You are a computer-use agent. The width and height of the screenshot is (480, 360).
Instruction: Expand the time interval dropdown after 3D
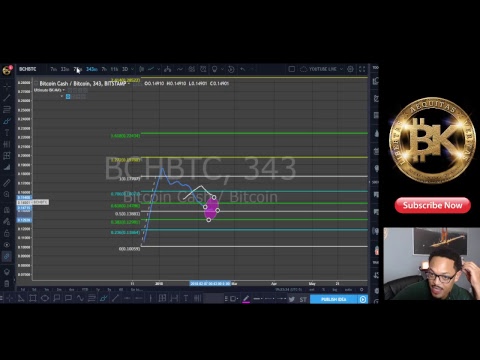click(x=132, y=69)
